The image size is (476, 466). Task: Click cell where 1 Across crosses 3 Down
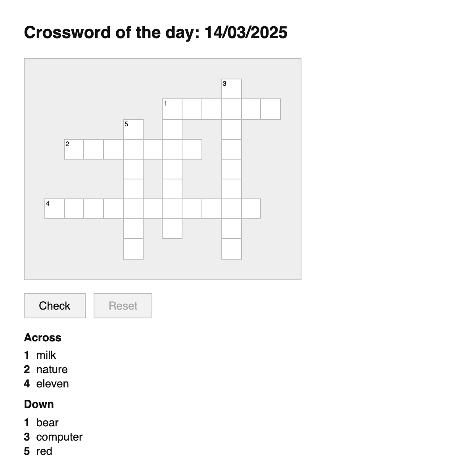point(232,109)
